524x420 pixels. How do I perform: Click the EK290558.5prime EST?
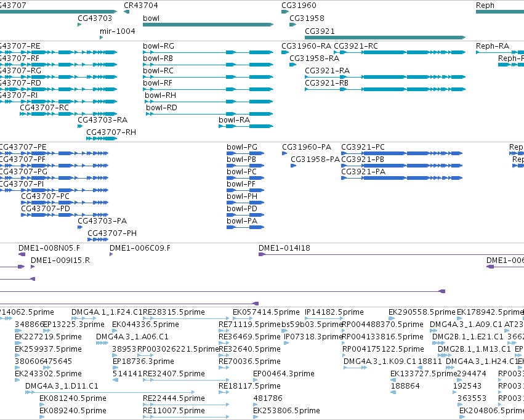(x=393, y=318)
